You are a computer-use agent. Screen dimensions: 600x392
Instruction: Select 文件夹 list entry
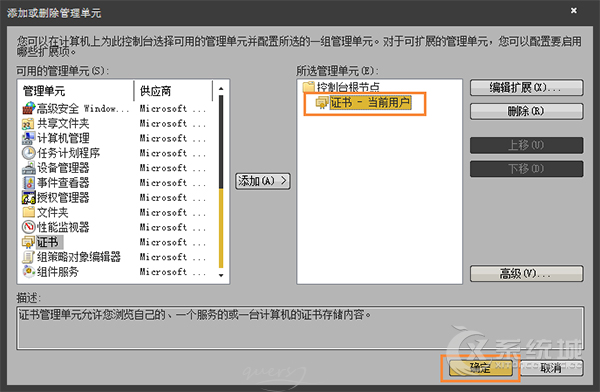click(x=53, y=212)
